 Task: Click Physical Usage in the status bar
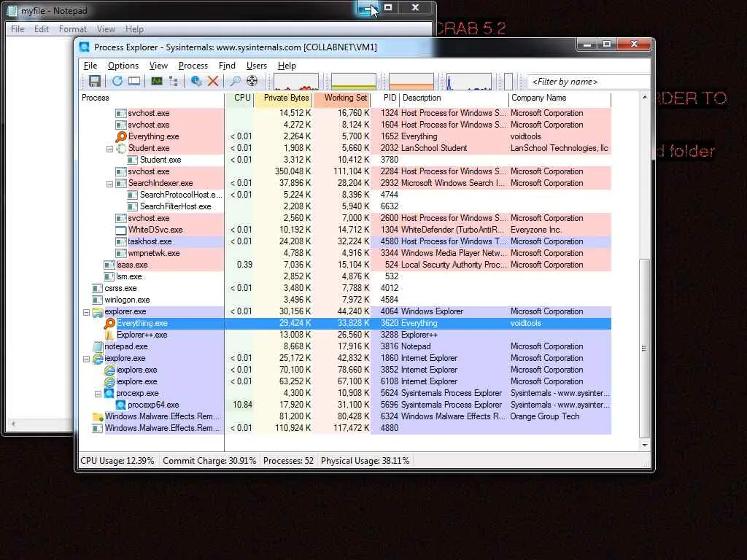[x=365, y=461]
